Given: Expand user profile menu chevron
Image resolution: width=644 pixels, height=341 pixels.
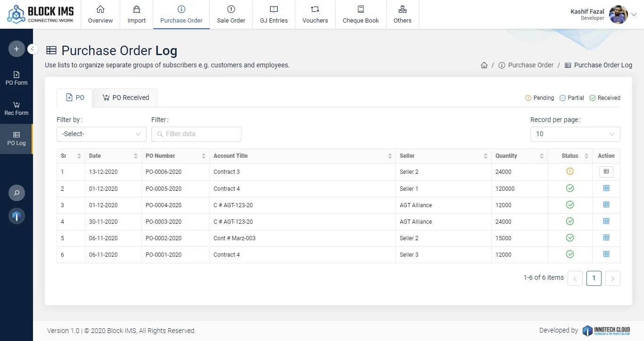Looking at the screenshot, I should click(x=634, y=15).
